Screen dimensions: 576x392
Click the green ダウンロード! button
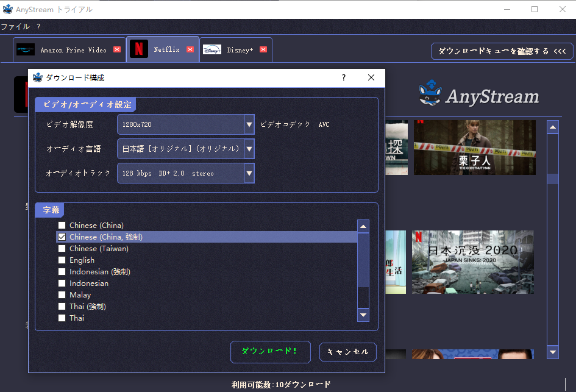(x=271, y=352)
